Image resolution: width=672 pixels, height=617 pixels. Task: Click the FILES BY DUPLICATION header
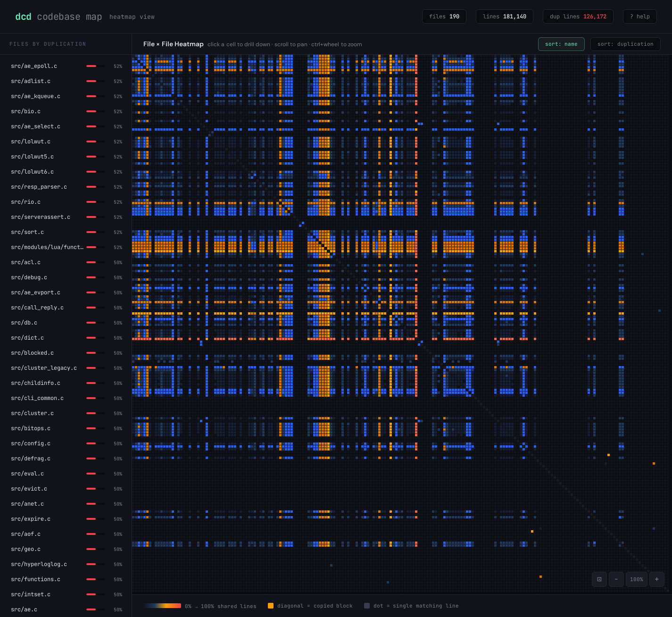point(48,44)
